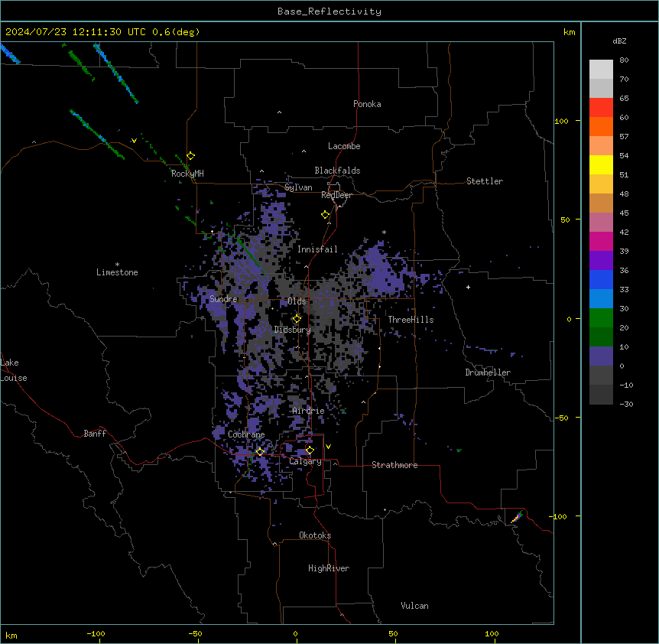The image size is (659, 644).
Task: Select the Olds label
Action: click(x=297, y=301)
